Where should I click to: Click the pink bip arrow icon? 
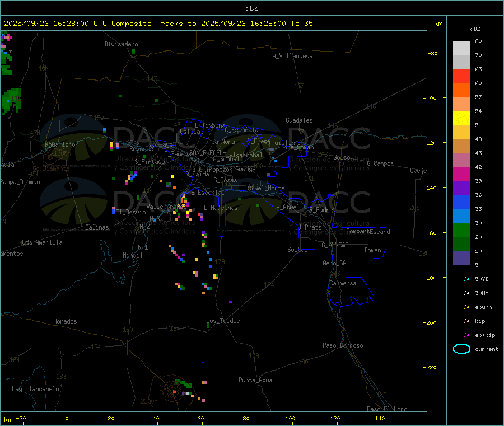(461, 321)
